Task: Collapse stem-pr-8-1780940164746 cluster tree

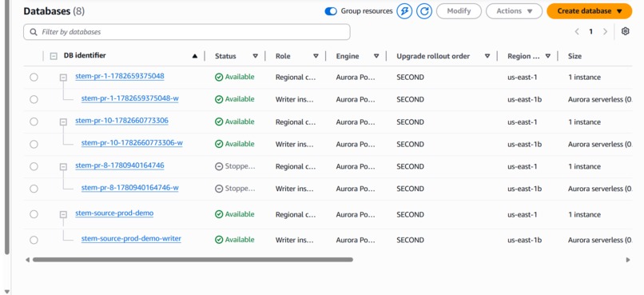Action: [x=63, y=167]
